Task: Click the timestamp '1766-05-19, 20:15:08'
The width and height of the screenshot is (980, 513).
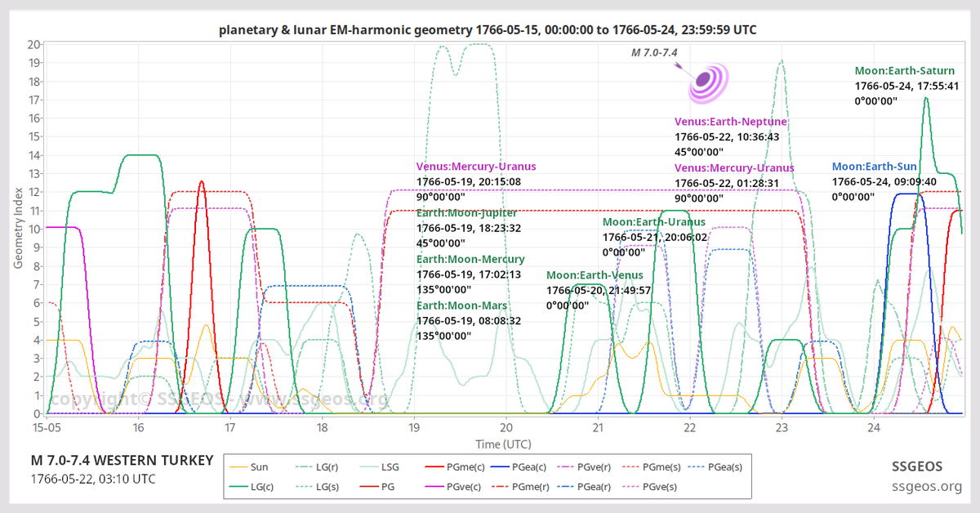Action: point(469,181)
